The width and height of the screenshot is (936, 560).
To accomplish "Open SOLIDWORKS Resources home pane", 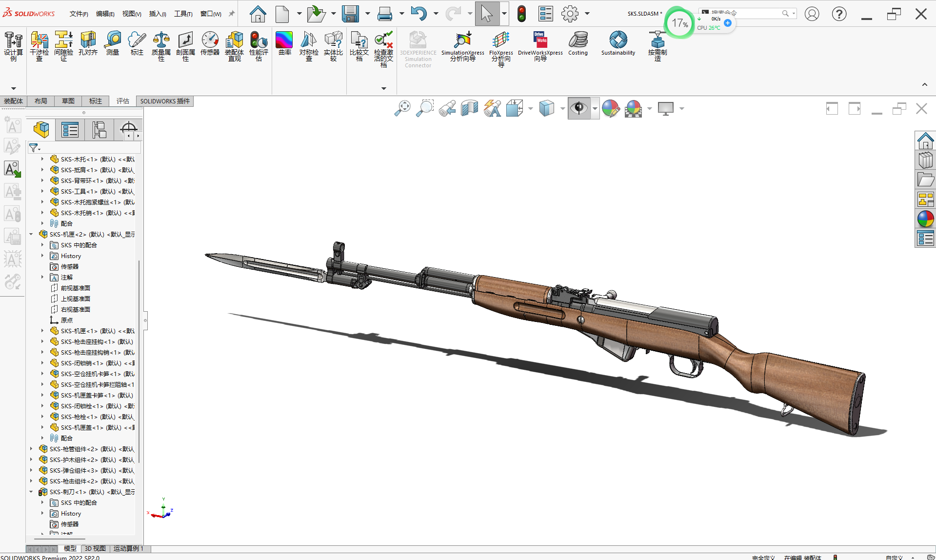I will (925, 141).
